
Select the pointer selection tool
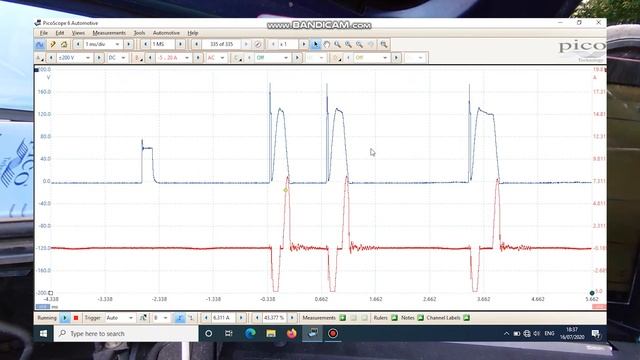pyautogui.click(x=316, y=44)
